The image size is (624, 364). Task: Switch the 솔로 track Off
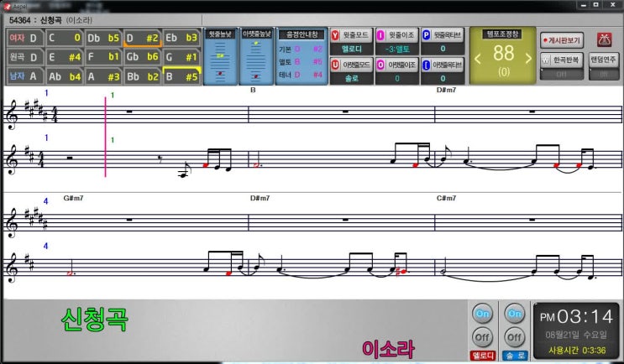514,337
